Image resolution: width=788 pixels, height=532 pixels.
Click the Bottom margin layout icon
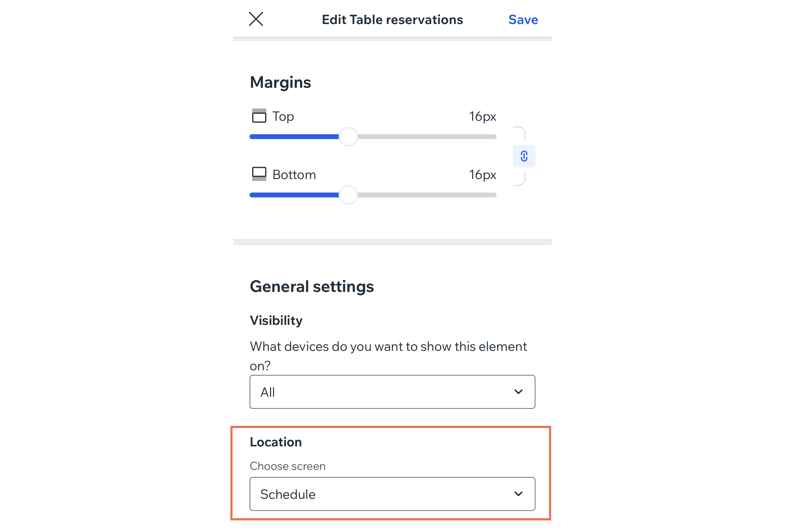point(259,174)
